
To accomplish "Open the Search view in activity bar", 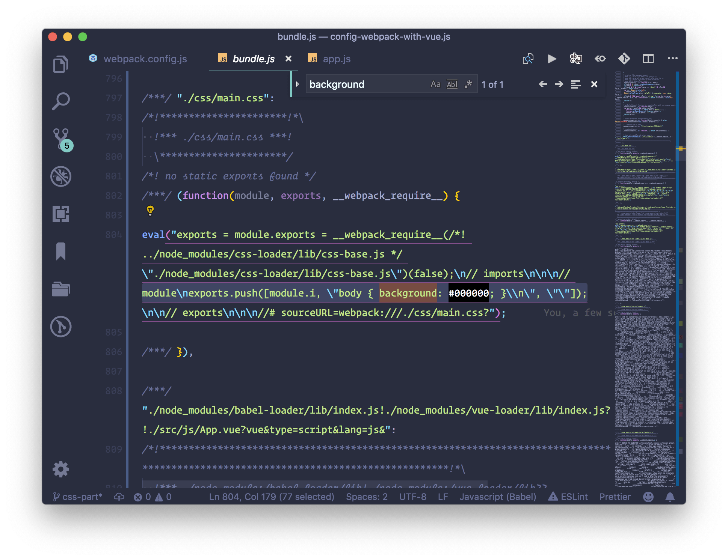I will 60,101.
